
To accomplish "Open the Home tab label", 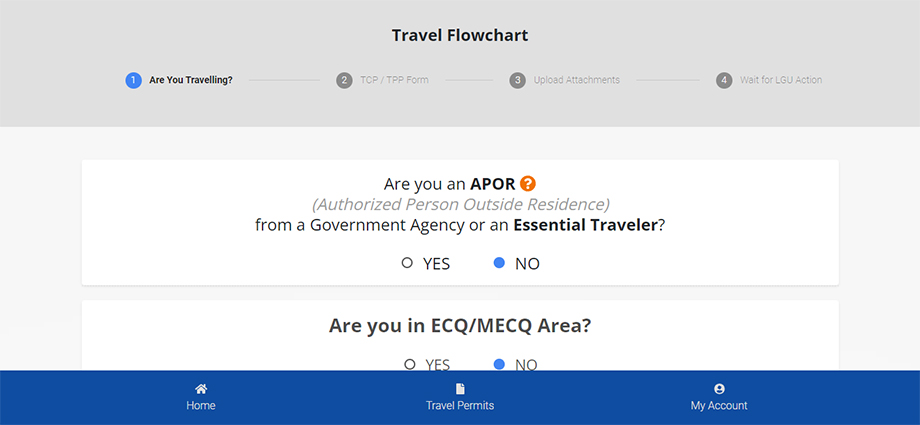I will (x=201, y=405).
